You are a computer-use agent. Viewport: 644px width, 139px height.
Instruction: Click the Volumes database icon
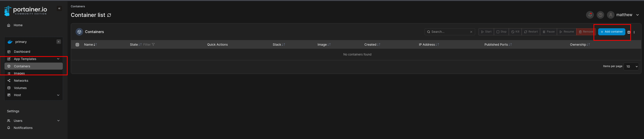[x=9, y=88]
